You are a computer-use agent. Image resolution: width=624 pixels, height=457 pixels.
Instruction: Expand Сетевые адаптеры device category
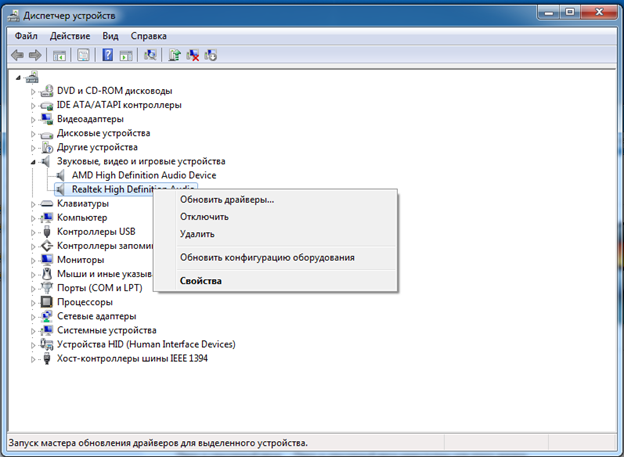point(33,315)
